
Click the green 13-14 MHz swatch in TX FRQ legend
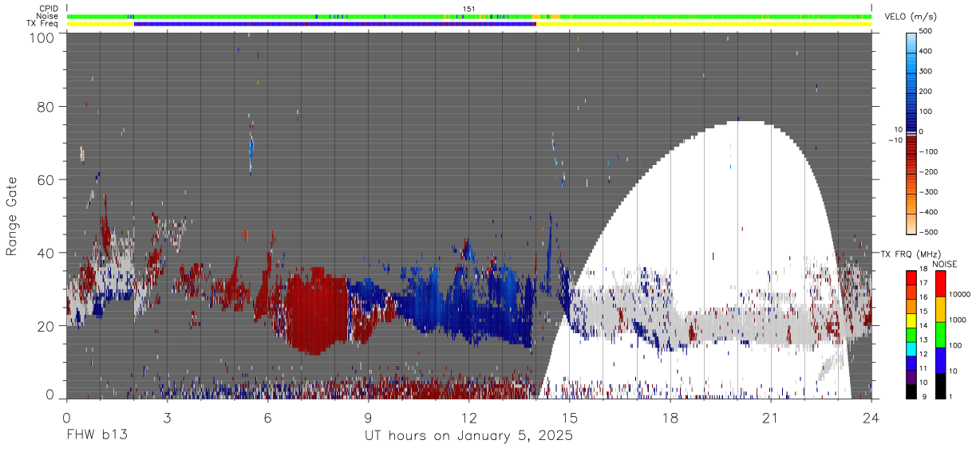(x=912, y=335)
